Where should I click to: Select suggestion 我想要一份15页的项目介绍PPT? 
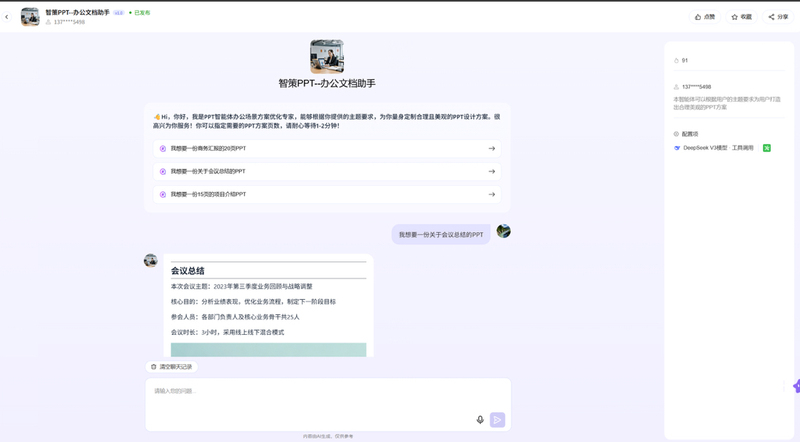point(327,194)
